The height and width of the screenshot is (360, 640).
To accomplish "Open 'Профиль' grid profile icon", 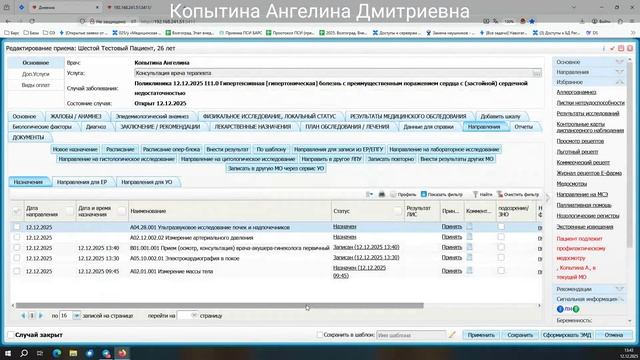I will (x=393, y=194).
